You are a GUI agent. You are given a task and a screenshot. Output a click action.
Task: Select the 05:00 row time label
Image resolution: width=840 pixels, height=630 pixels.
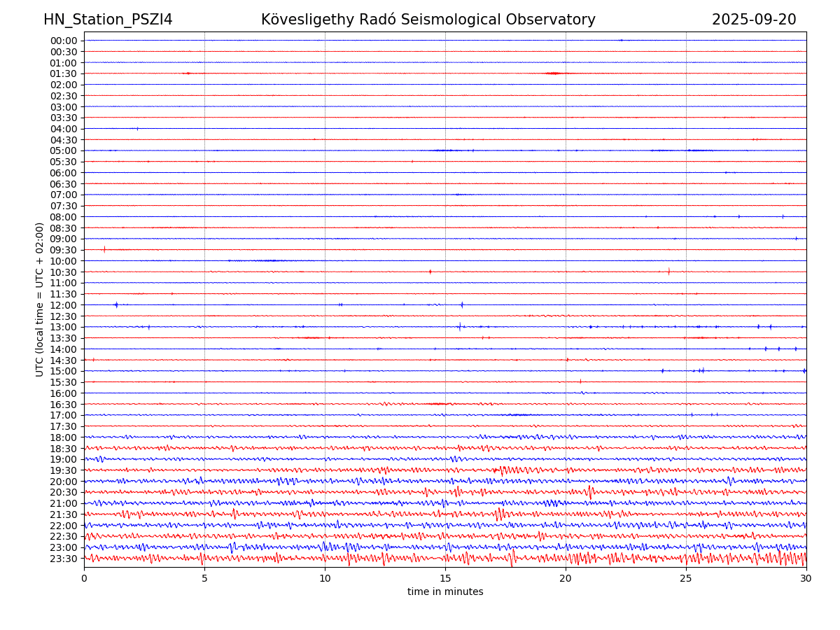(x=64, y=150)
